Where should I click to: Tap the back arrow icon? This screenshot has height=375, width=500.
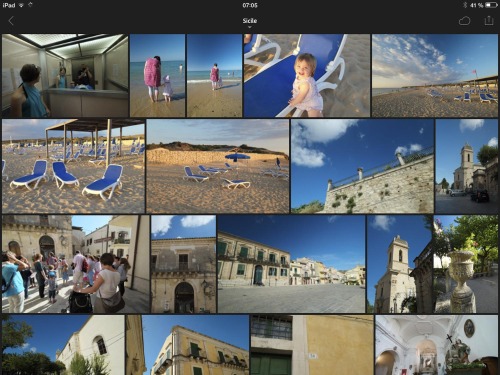[x=11, y=21]
